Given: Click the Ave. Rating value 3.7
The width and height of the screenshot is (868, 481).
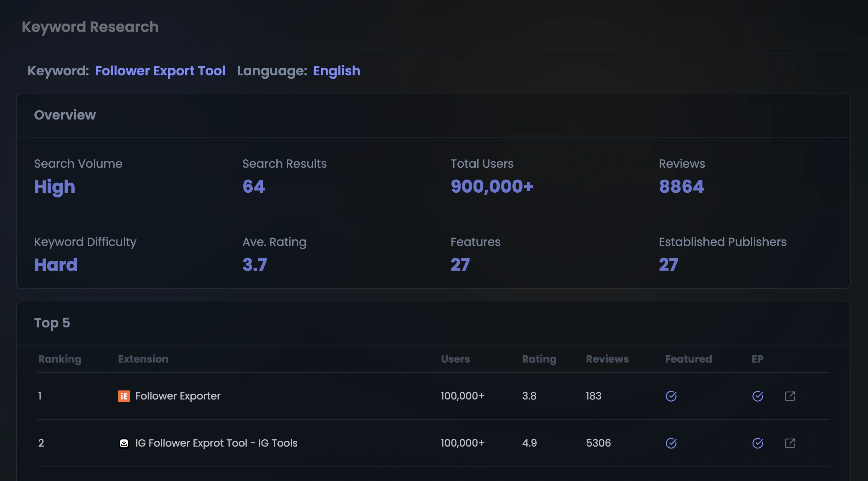Looking at the screenshot, I should coord(255,265).
